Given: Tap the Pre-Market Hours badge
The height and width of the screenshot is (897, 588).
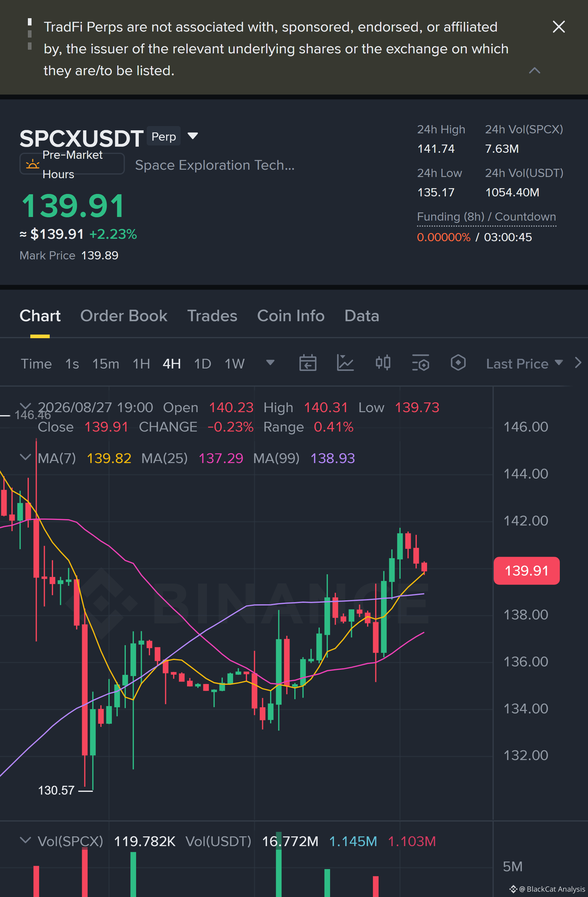Looking at the screenshot, I should (72, 164).
